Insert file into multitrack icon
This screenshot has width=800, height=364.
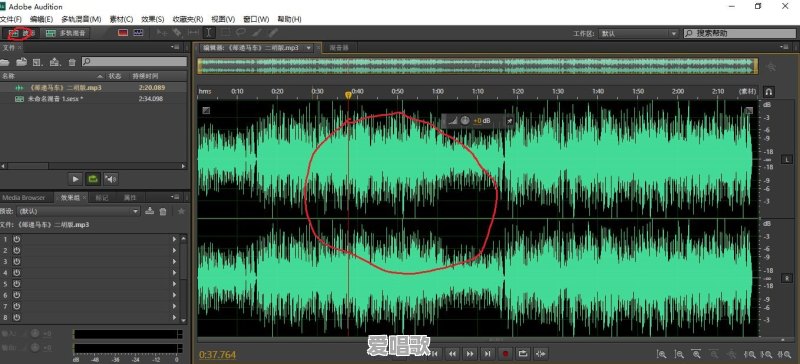point(55,62)
